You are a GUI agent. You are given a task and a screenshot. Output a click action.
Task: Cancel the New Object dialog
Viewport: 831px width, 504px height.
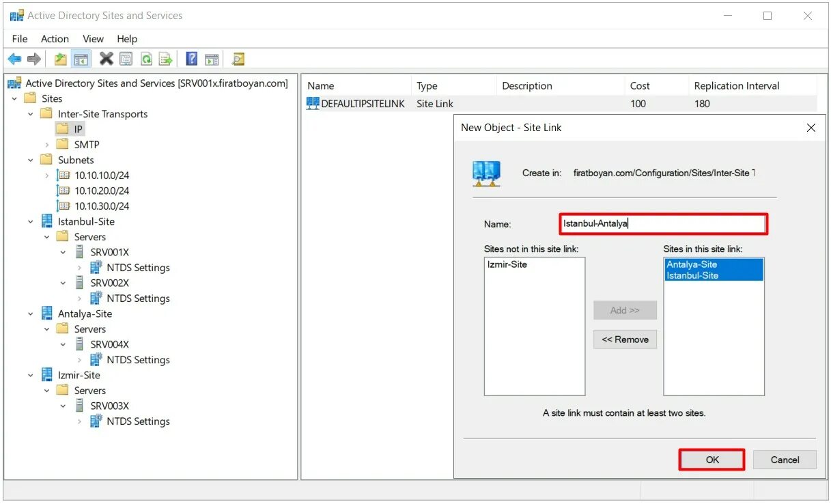point(785,460)
